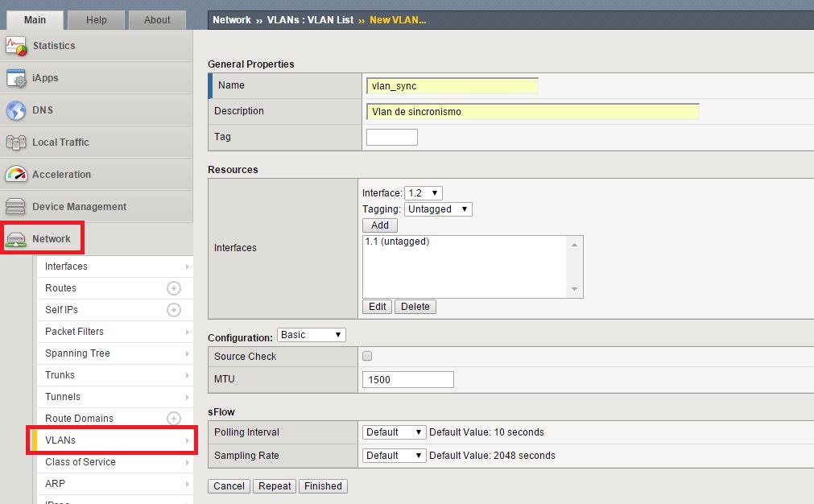Open the Polling Interval dropdown
Viewport: 814px width, 504px height.
pos(394,432)
